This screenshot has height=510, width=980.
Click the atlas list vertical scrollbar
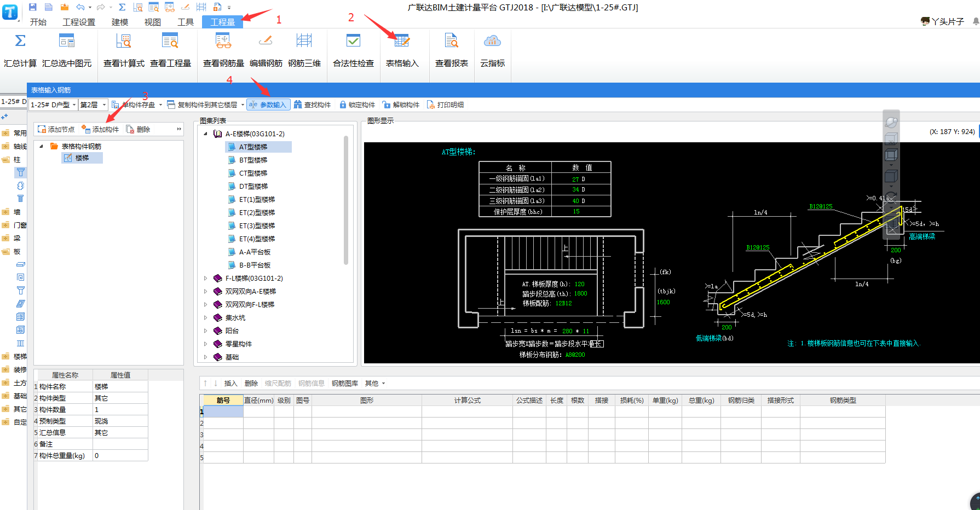(346, 200)
